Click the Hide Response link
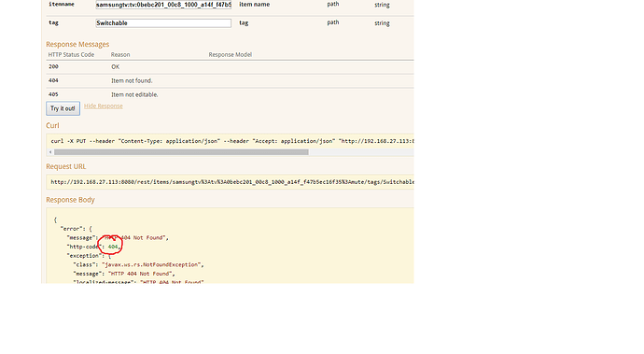644x354 pixels. tap(103, 106)
